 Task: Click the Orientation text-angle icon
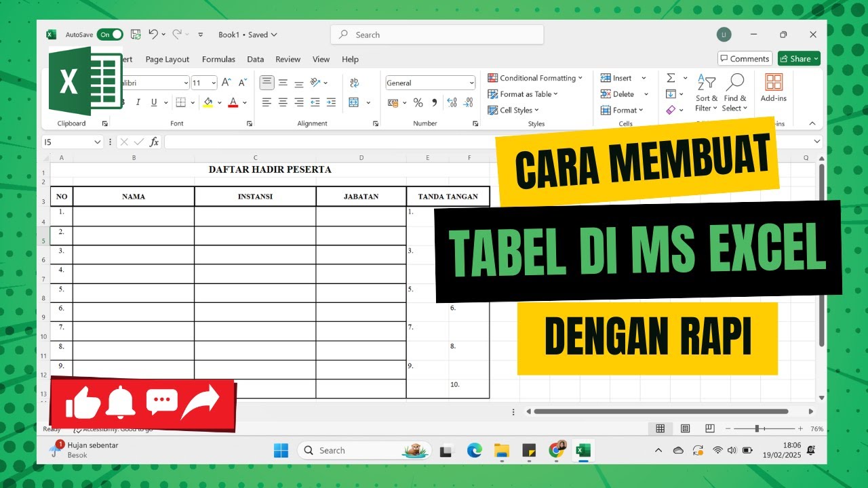click(x=315, y=83)
